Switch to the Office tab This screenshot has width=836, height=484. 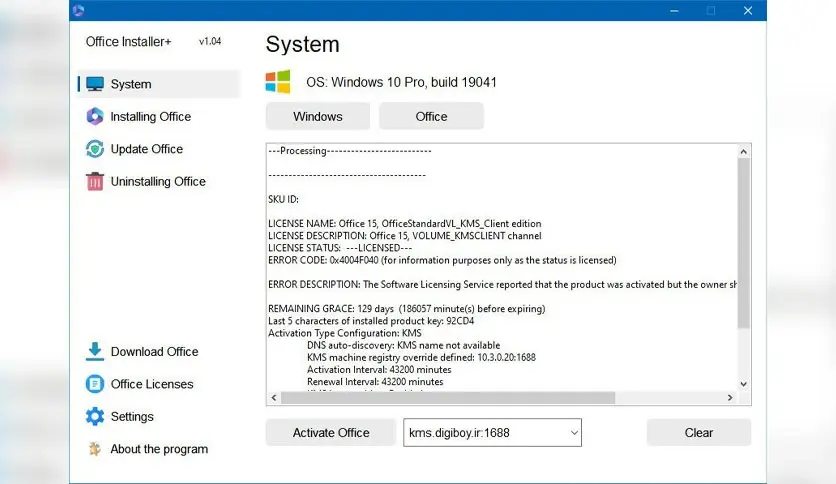[431, 116]
